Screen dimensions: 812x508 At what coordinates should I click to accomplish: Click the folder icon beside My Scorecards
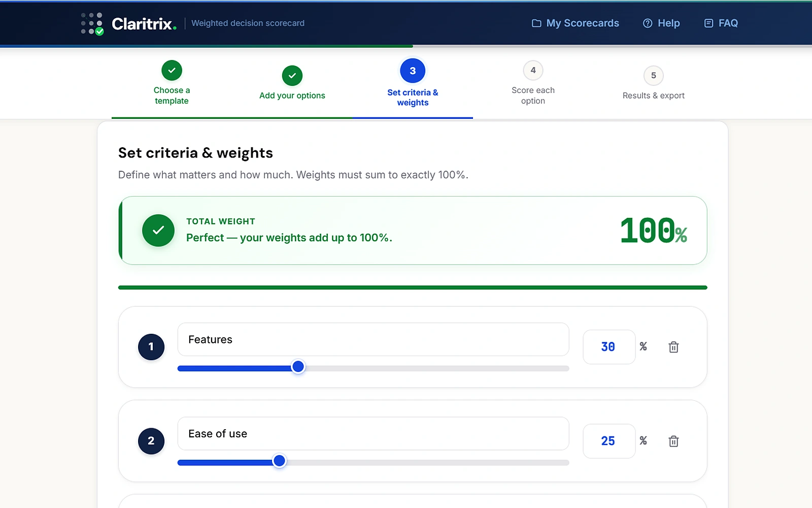536,23
